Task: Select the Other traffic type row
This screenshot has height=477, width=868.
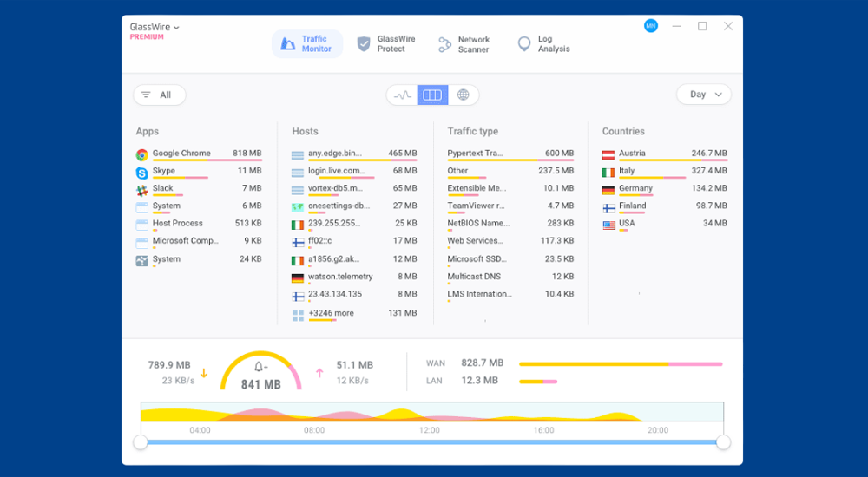Action: tap(510, 172)
